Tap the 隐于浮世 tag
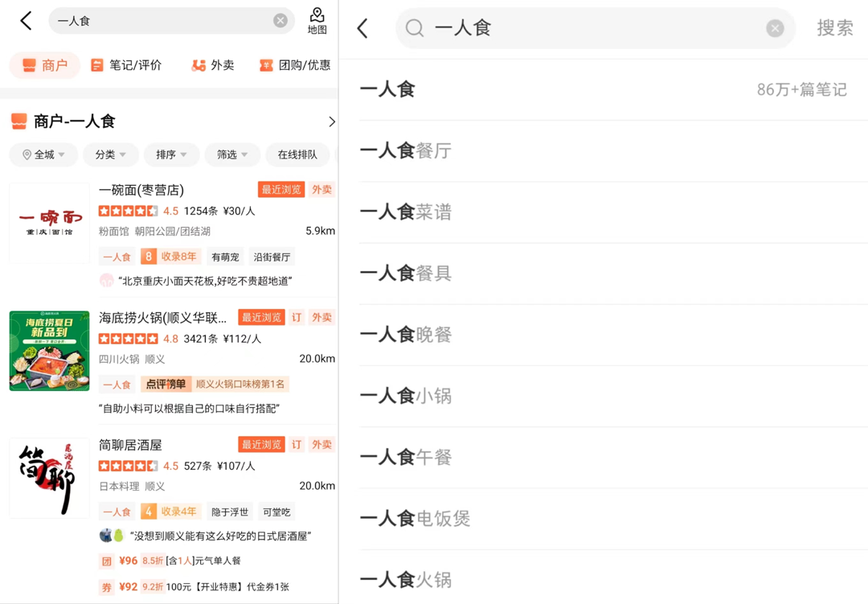The width and height of the screenshot is (868, 604). [x=230, y=512]
